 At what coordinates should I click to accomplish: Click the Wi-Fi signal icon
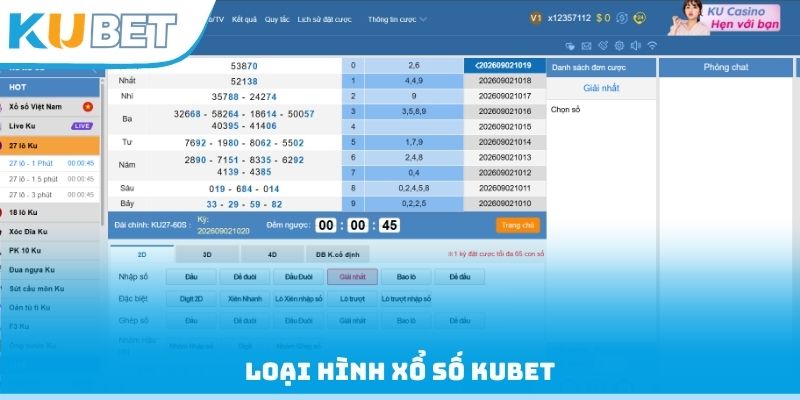[x=652, y=46]
